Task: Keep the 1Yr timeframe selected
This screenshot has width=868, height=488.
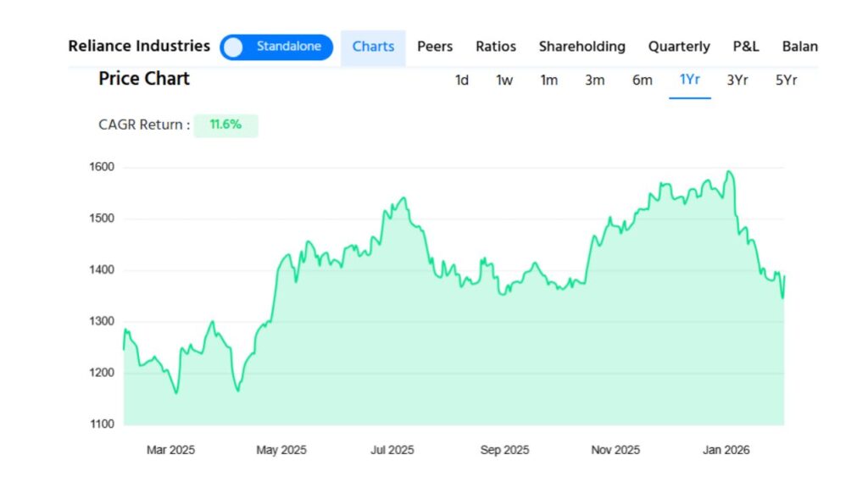Action: click(x=690, y=80)
